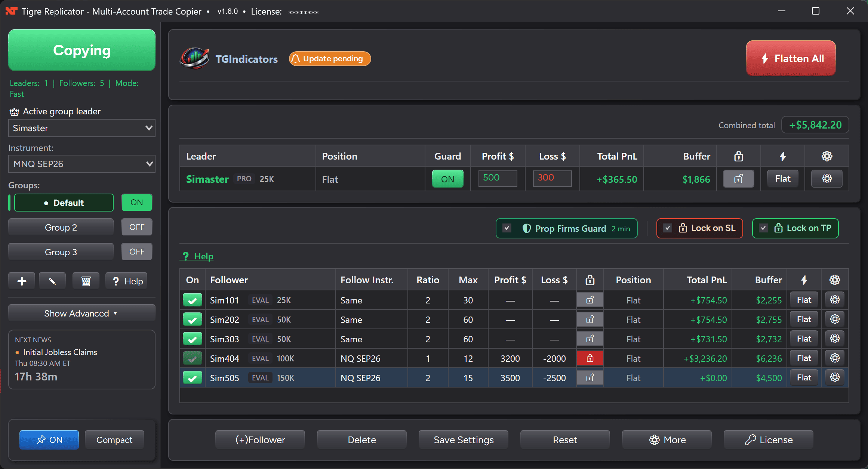Toggle the Sim404 follower checkbox
The width and height of the screenshot is (868, 469).
193,358
